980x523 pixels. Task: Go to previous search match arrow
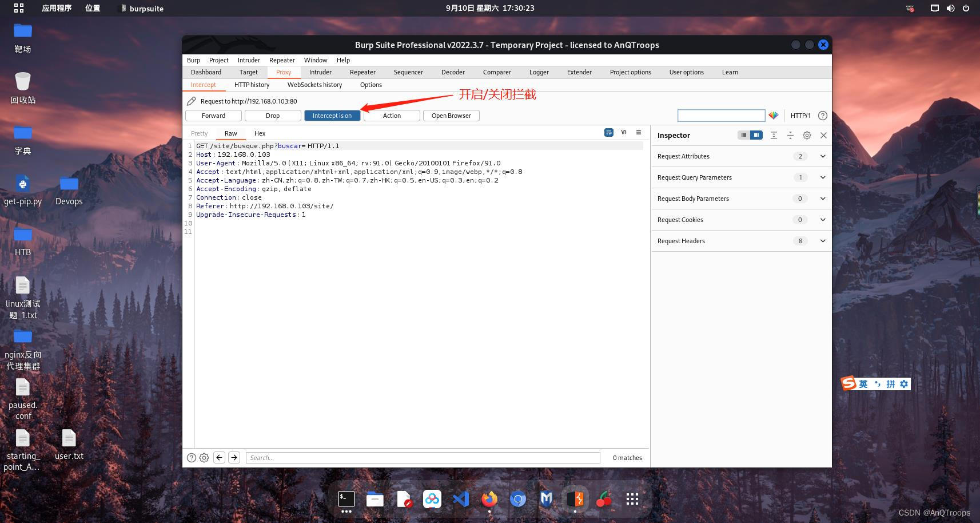click(x=219, y=457)
